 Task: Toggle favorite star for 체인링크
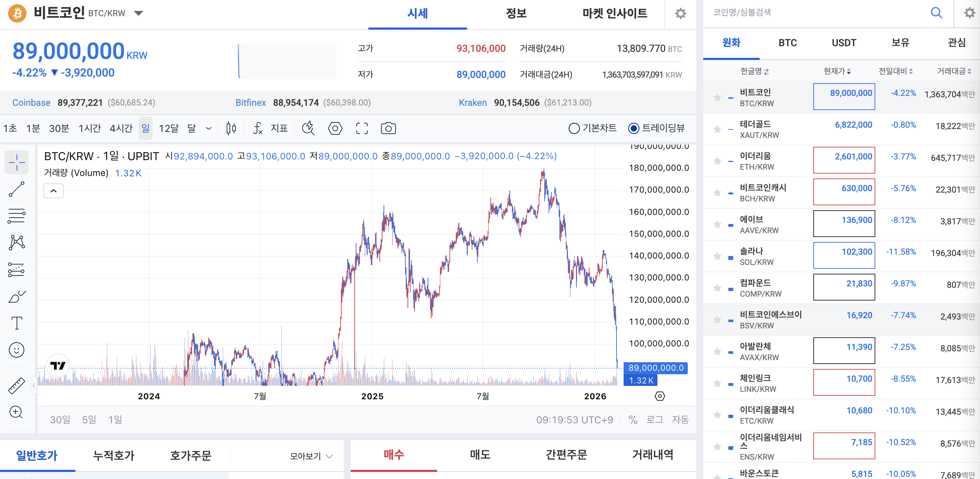click(x=717, y=383)
